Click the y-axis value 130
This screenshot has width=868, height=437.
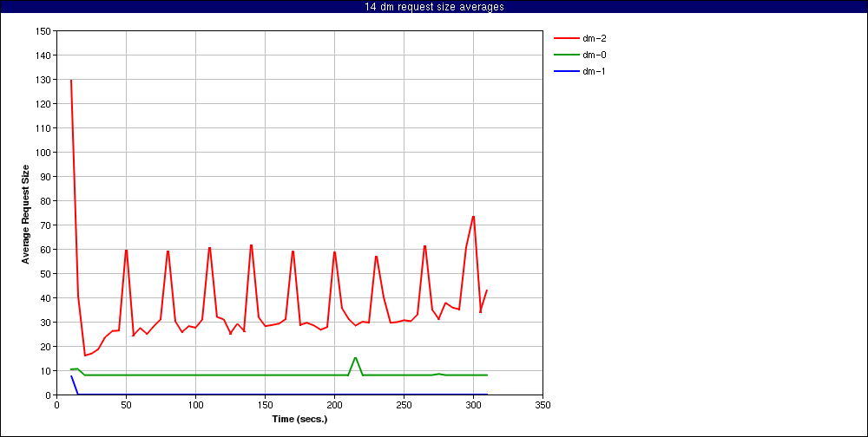(x=44, y=80)
